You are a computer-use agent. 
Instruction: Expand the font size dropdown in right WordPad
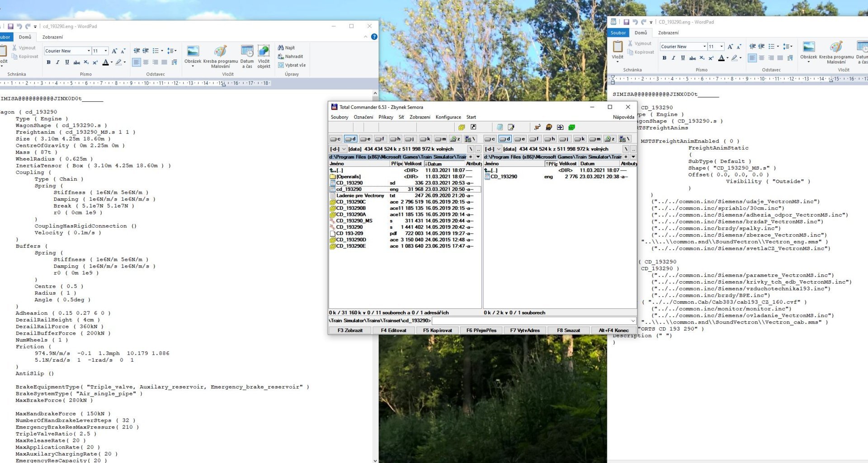pyautogui.click(x=722, y=47)
